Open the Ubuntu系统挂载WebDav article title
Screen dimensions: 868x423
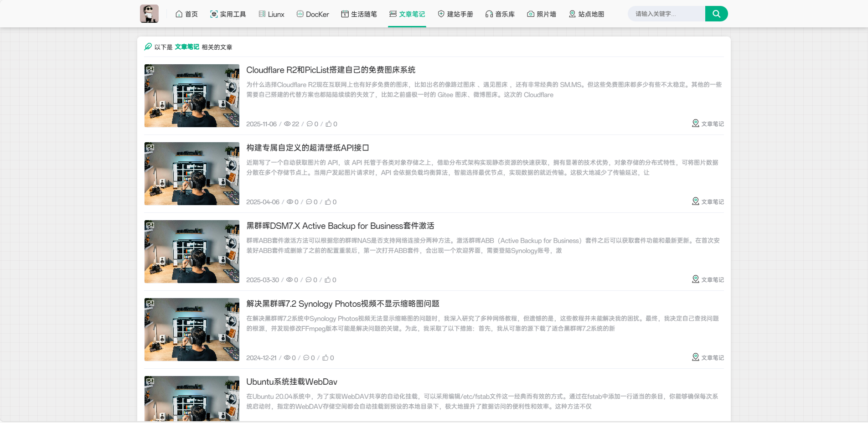coord(292,382)
